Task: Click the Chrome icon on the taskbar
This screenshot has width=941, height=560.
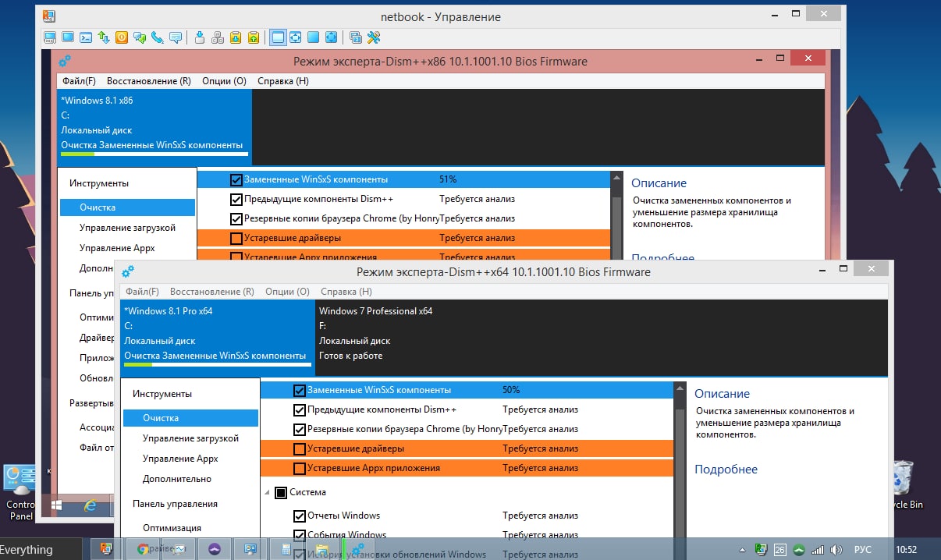Action: pos(143,549)
